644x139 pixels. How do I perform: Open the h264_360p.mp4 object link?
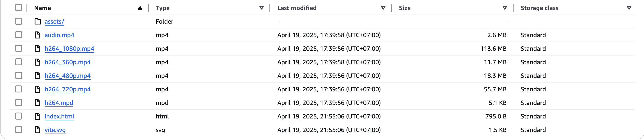[x=67, y=62]
